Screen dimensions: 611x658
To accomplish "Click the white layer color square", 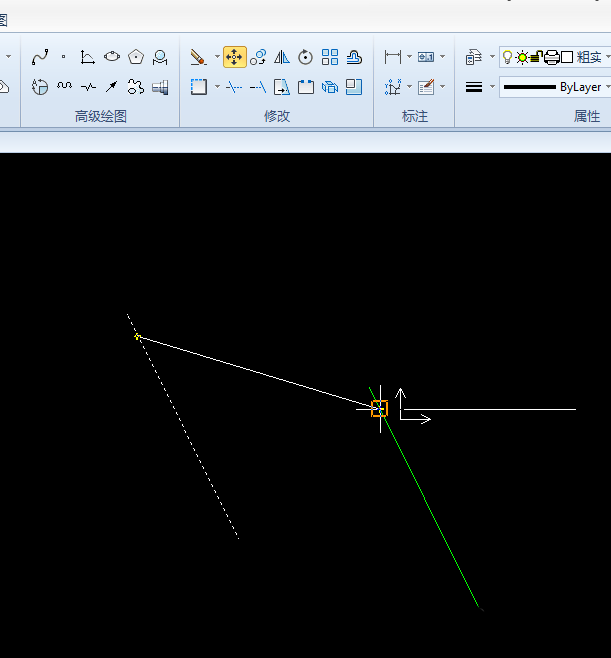I will pyautogui.click(x=567, y=57).
